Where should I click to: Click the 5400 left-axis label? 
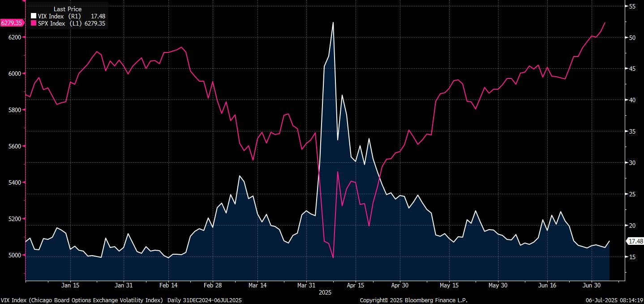click(14, 182)
